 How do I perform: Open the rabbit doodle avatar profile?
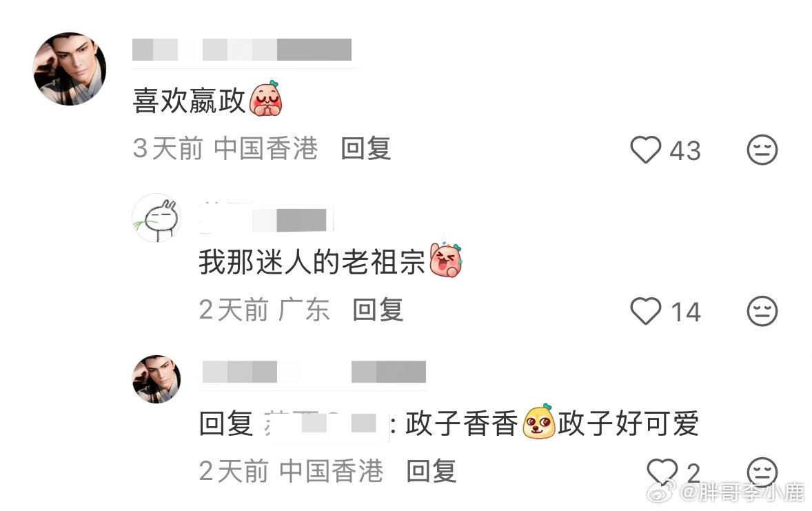point(156,218)
